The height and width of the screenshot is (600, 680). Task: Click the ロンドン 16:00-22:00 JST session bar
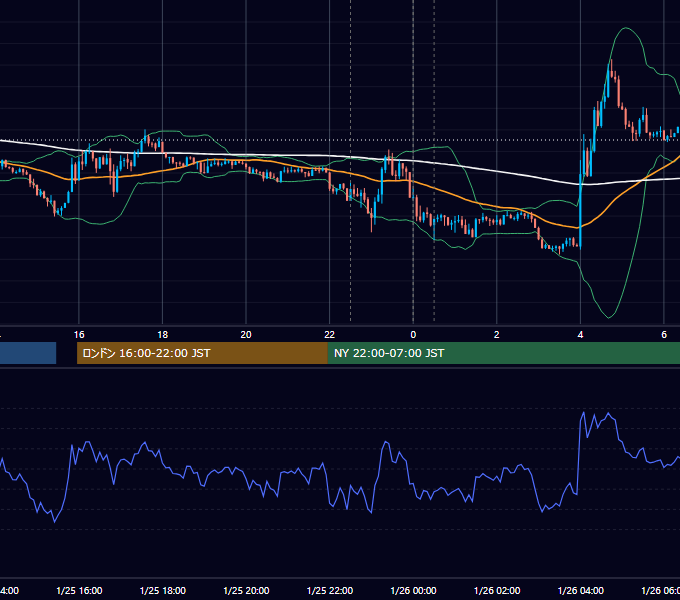(202, 353)
